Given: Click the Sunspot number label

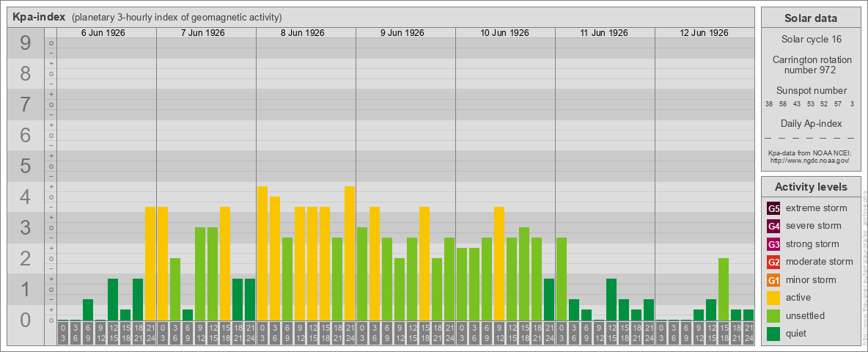Looking at the screenshot, I should (811, 91).
